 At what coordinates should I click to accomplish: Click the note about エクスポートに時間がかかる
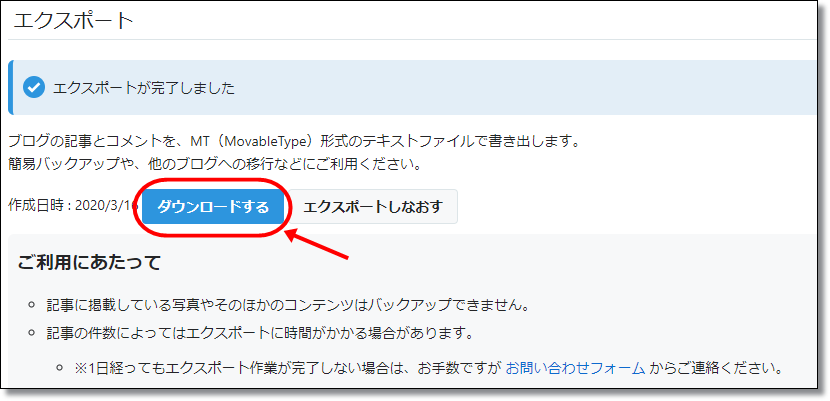click(259, 333)
